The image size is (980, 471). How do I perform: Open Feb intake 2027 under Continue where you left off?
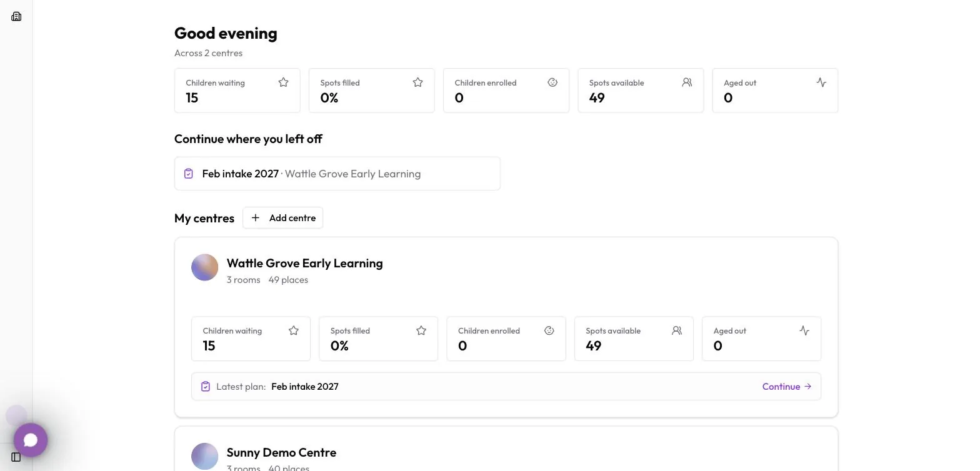(337, 174)
